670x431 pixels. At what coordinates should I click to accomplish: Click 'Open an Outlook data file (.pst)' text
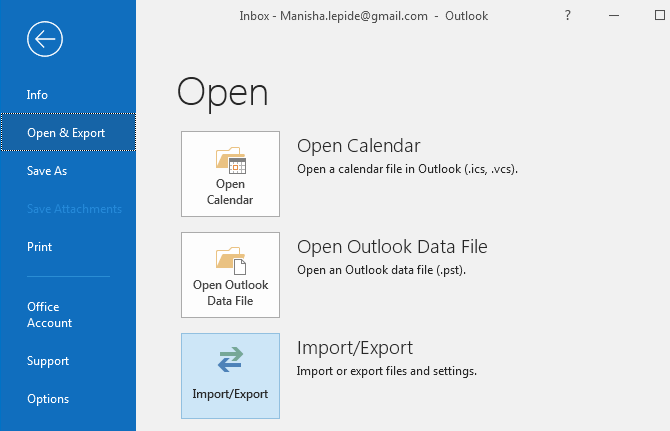(382, 270)
